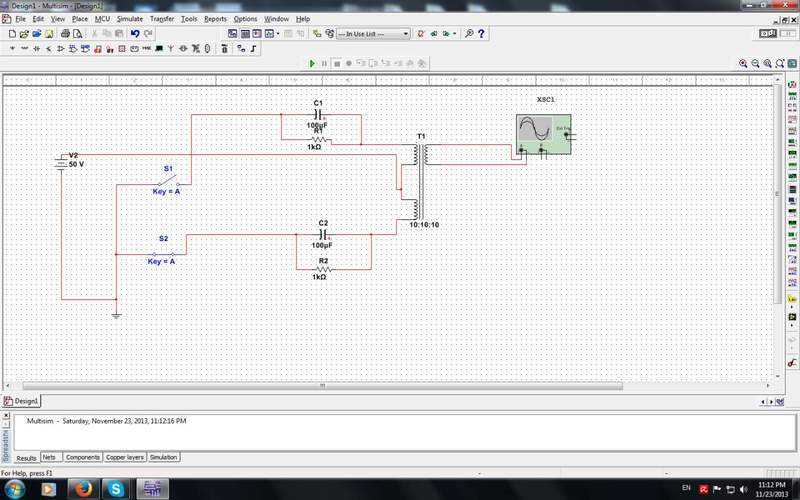Click the Undo arrow icon
800x500 pixels.
(135, 33)
